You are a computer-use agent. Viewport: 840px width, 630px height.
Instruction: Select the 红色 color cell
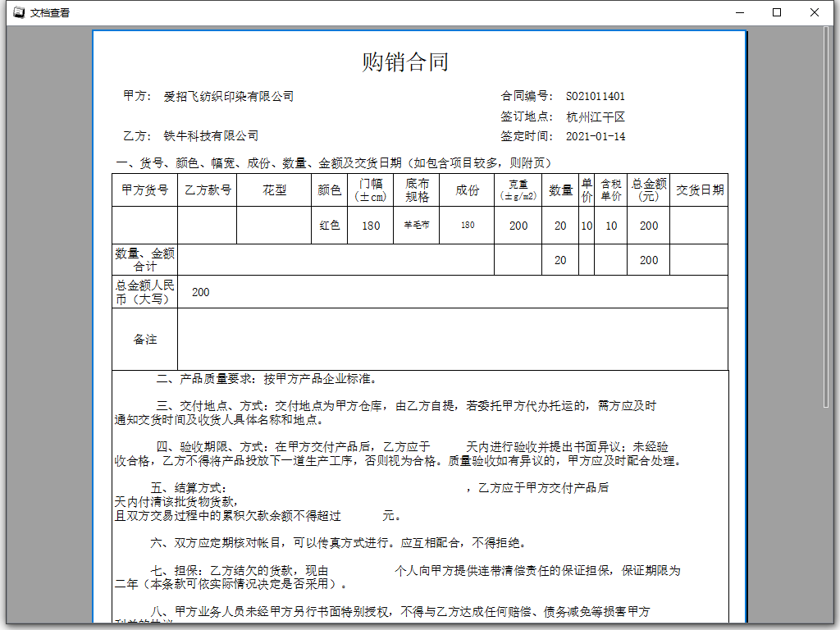click(330, 226)
